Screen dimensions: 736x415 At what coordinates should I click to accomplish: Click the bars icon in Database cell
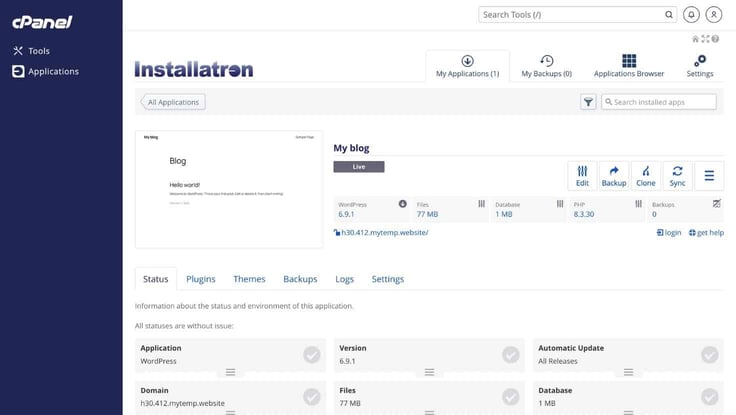tap(560, 204)
